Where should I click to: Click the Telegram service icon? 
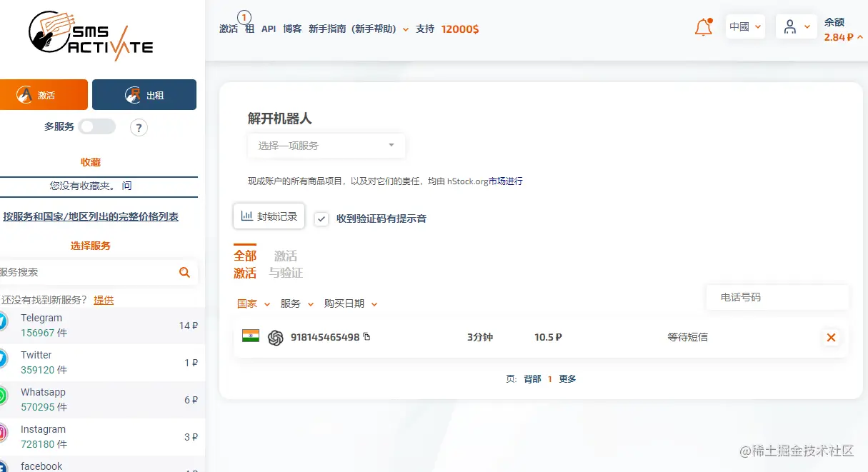tap(2, 321)
